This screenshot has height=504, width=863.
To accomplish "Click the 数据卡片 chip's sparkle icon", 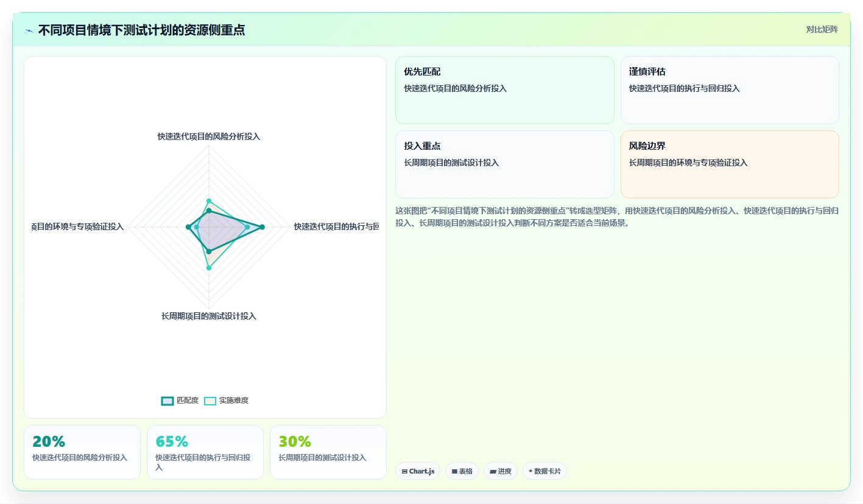I will click(530, 471).
